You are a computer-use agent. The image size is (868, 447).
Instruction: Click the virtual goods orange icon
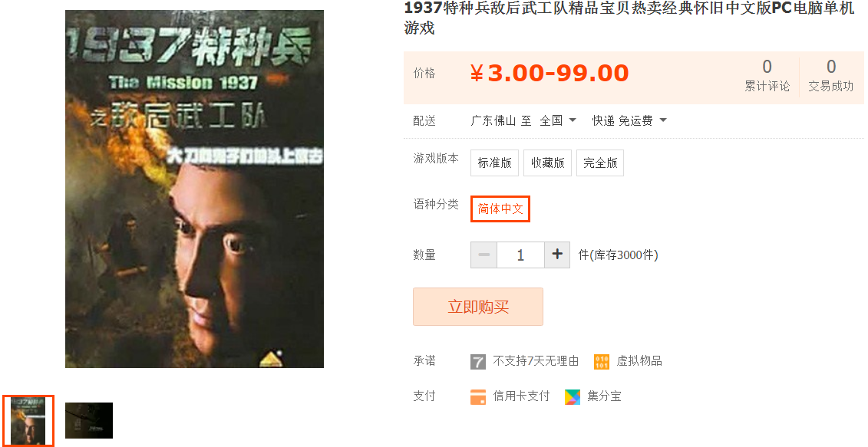pos(601,362)
